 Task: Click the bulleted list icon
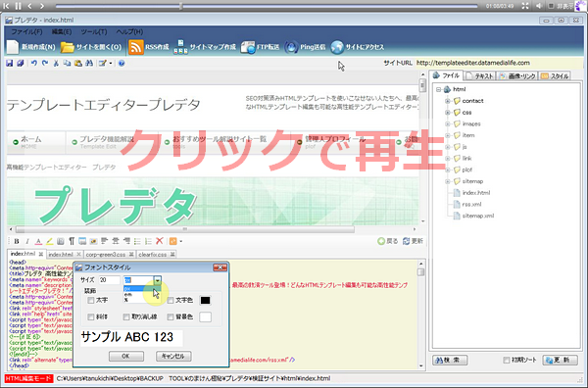pos(137,241)
